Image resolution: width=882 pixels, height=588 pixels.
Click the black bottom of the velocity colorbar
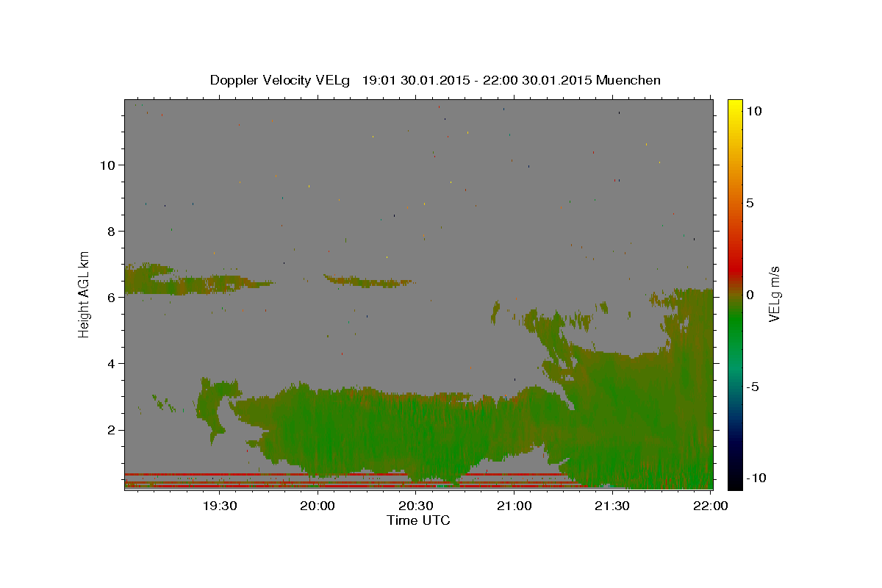click(734, 481)
